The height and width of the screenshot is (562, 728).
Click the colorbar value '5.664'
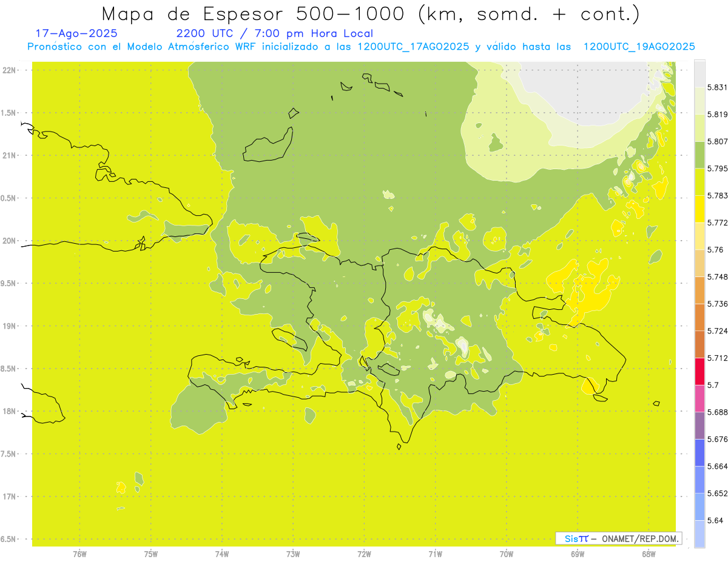click(x=717, y=466)
